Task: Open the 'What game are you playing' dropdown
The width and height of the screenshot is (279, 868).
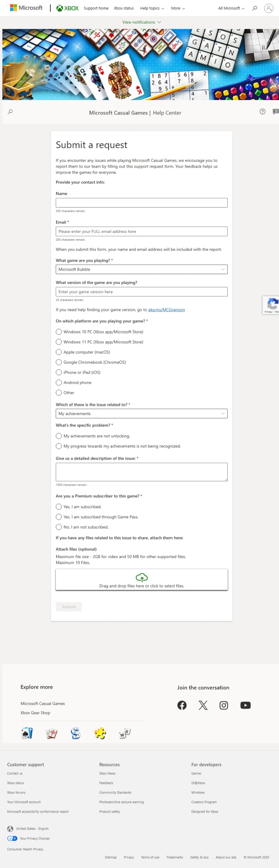Action: [142, 269]
